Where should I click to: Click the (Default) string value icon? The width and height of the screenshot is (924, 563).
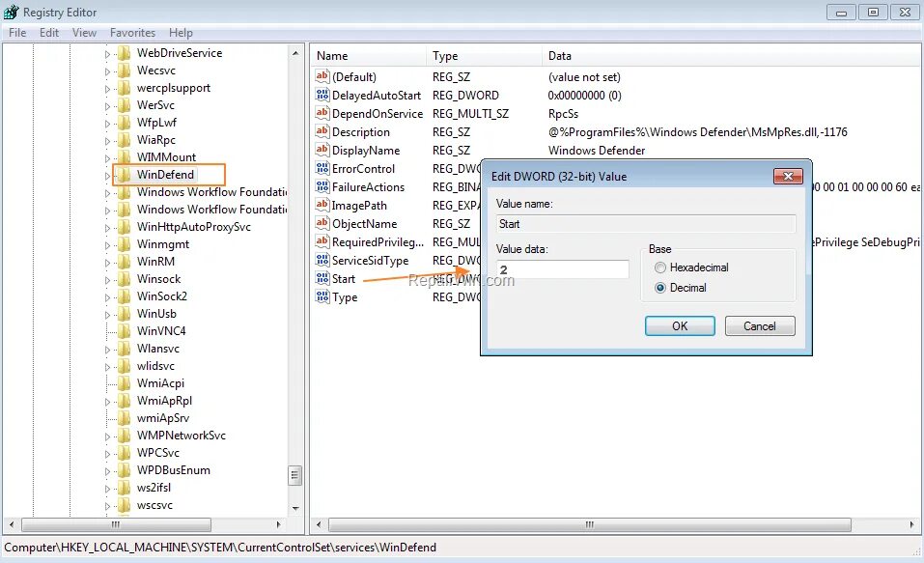322,76
